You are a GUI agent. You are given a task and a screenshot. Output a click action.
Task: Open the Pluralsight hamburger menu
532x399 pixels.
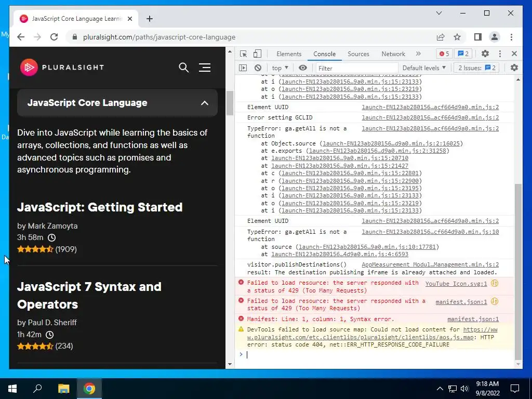(x=205, y=68)
